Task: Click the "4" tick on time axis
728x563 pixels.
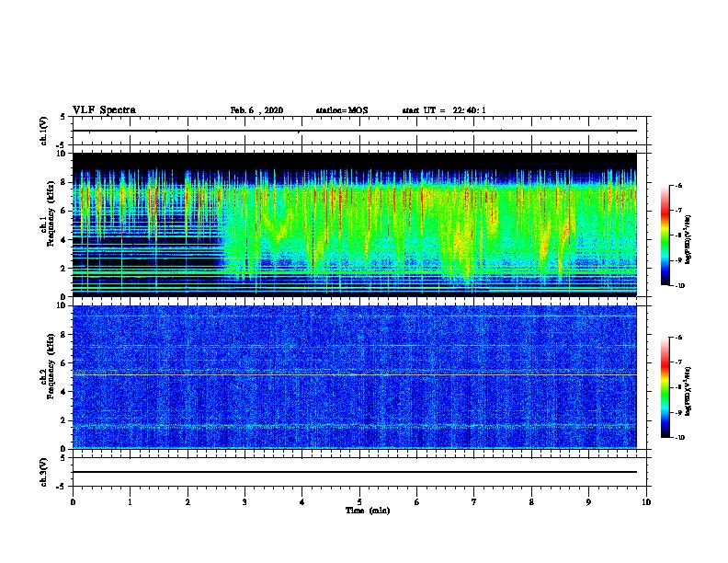Action: [302, 502]
